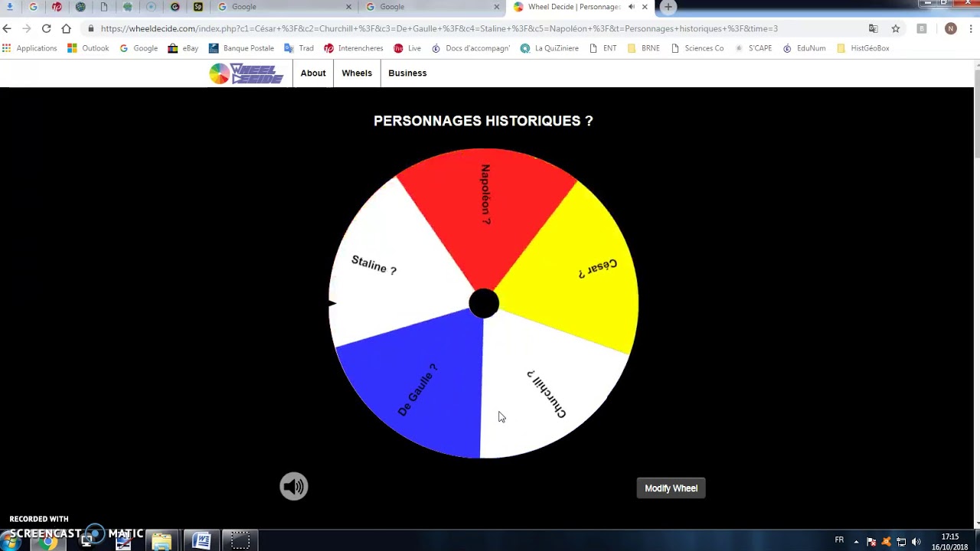Open the Sciences Co bookmark

tap(697, 48)
